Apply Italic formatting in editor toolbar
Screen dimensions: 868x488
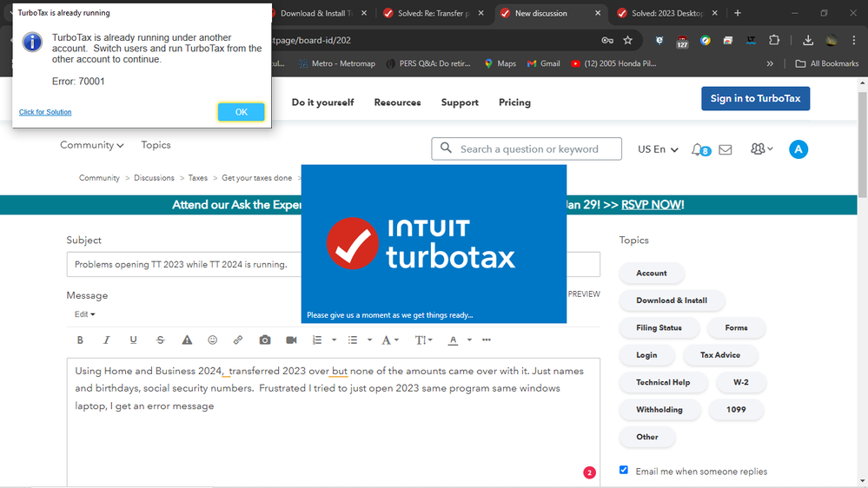[x=107, y=340]
